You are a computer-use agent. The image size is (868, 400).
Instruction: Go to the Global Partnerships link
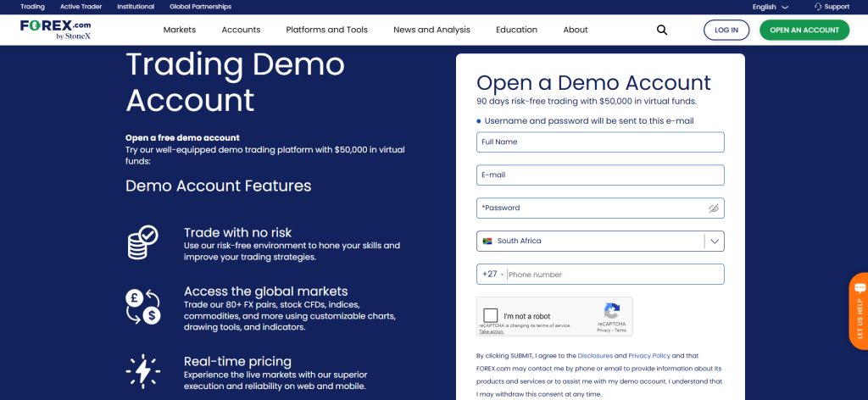[x=200, y=7]
